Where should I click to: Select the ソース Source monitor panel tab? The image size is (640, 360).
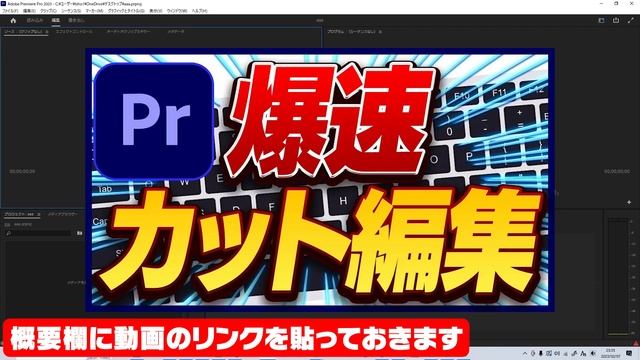[24, 31]
